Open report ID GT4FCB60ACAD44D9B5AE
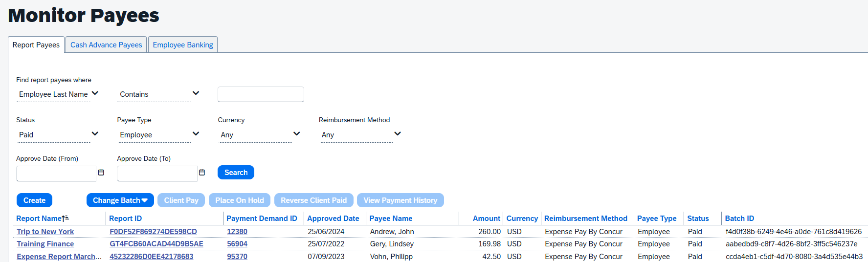This screenshot has height=262, width=868. click(x=156, y=244)
